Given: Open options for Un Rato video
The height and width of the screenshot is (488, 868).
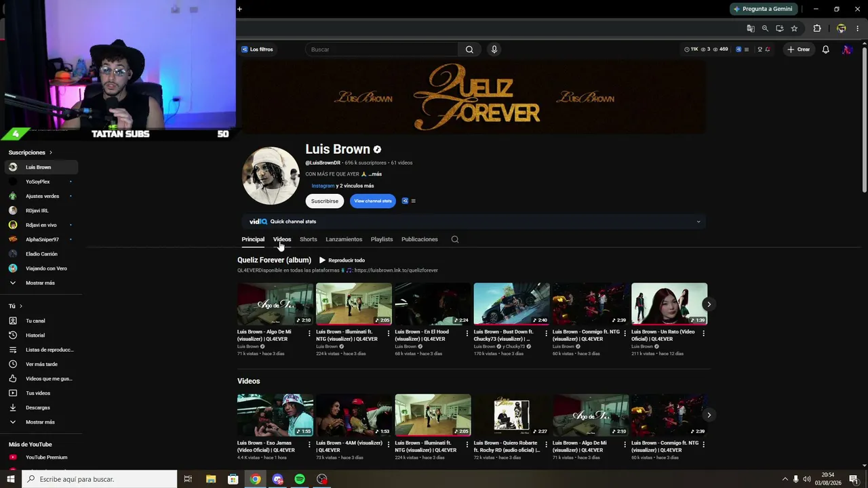Looking at the screenshot, I should point(703,333).
